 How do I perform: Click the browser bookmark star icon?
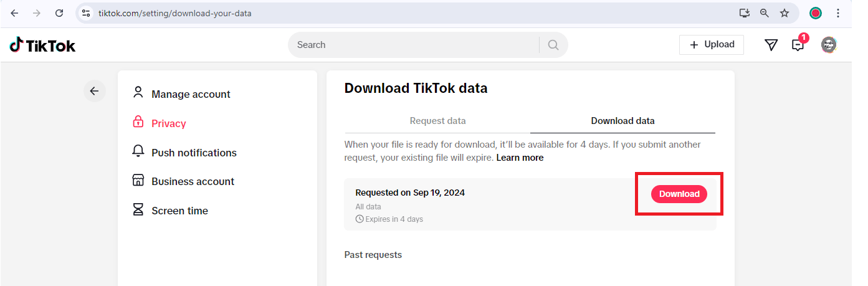[785, 12]
